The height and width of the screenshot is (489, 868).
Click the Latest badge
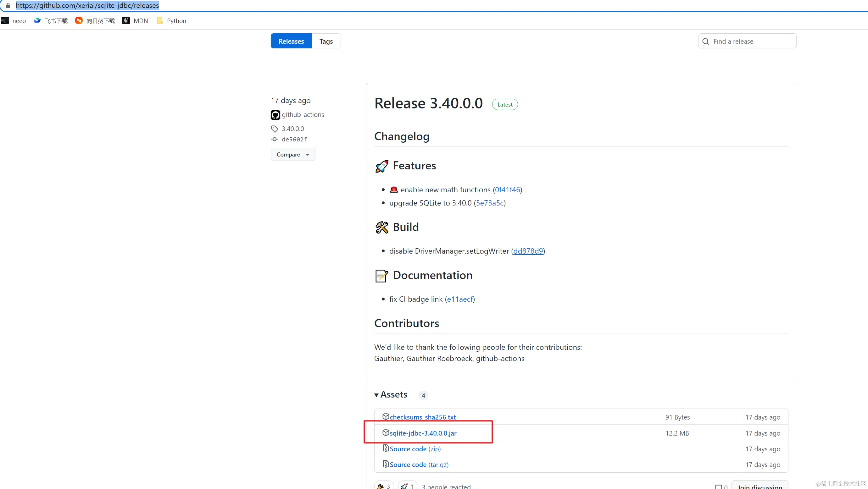(505, 104)
